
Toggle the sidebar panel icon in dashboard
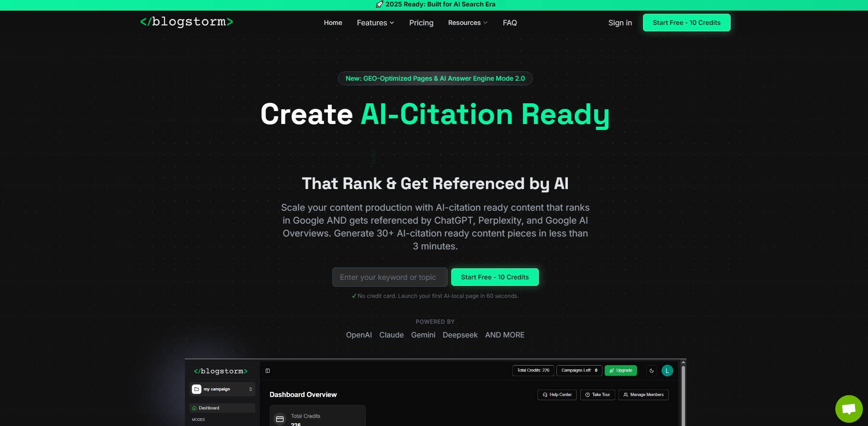coord(267,371)
